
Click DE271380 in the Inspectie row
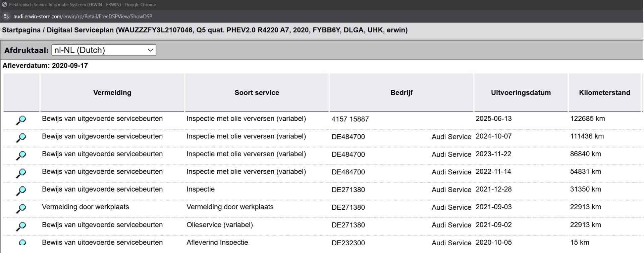[x=348, y=190]
